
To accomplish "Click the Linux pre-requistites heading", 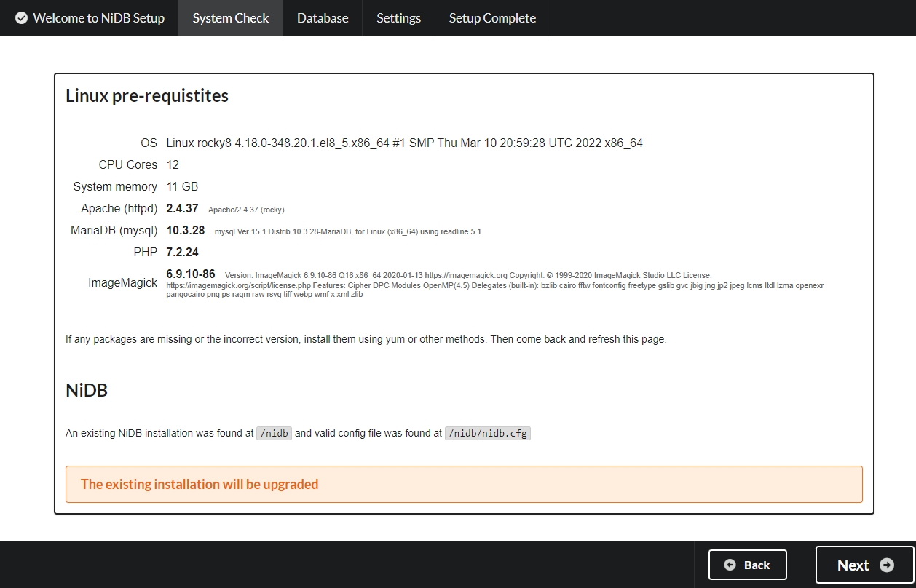I will pyautogui.click(x=147, y=95).
